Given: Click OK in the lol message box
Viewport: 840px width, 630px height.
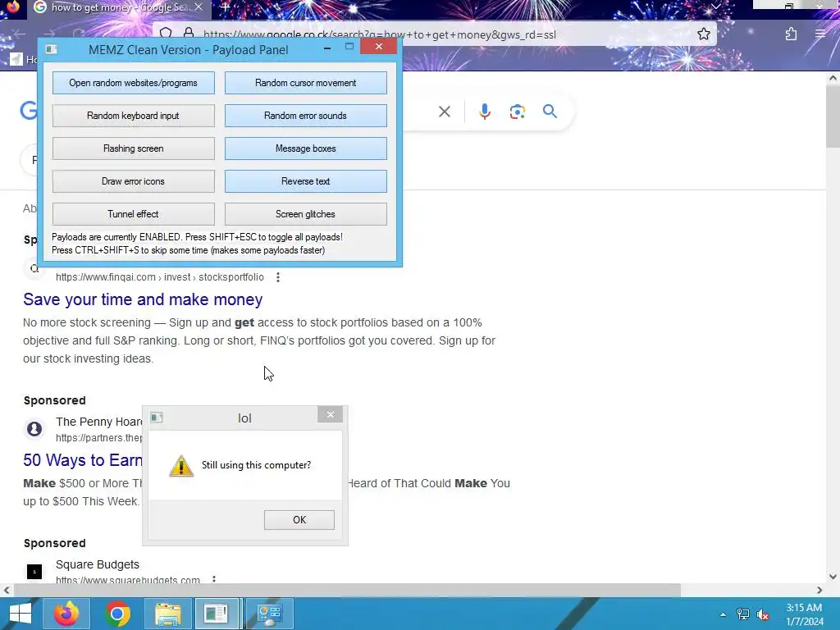Looking at the screenshot, I should (x=299, y=519).
